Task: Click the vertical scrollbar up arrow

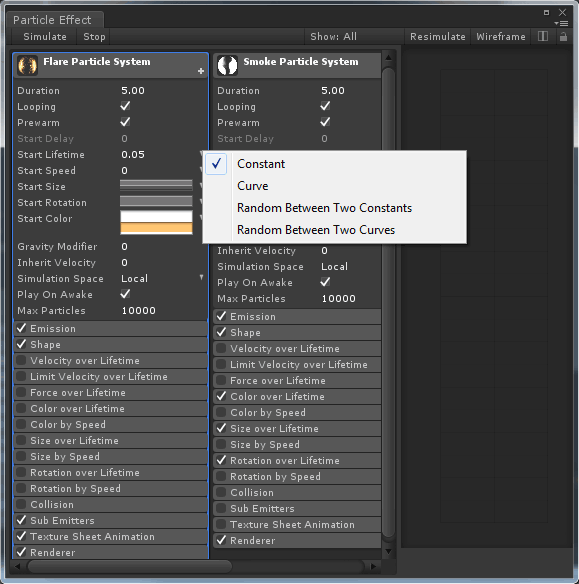Action: 388,58
